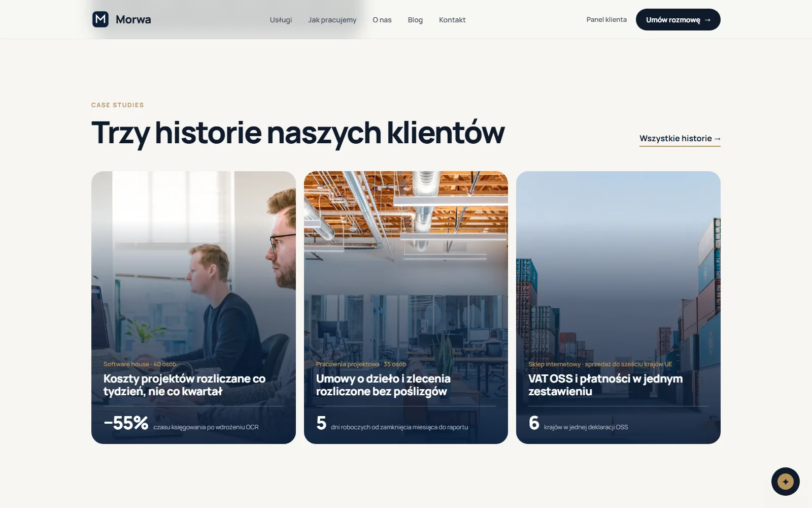This screenshot has width=812, height=508.
Task: Click the text krajów w jednej deklaracji OSS
Action: coord(586,427)
